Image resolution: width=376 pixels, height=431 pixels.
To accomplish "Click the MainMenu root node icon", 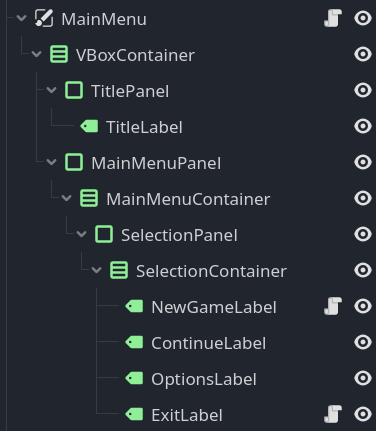I will (x=44, y=18).
